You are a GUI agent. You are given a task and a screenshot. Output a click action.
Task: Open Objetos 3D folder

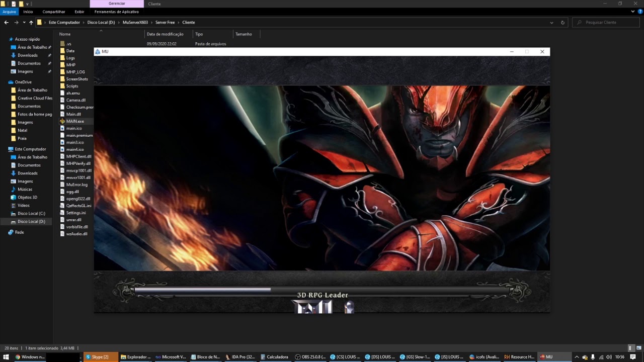pos(28,198)
